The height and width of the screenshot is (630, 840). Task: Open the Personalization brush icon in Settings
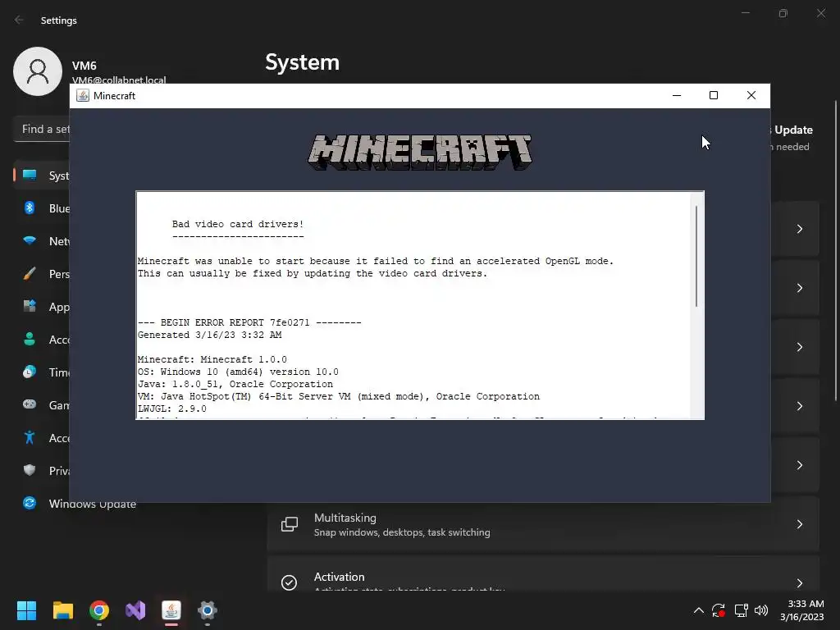(x=30, y=274)
